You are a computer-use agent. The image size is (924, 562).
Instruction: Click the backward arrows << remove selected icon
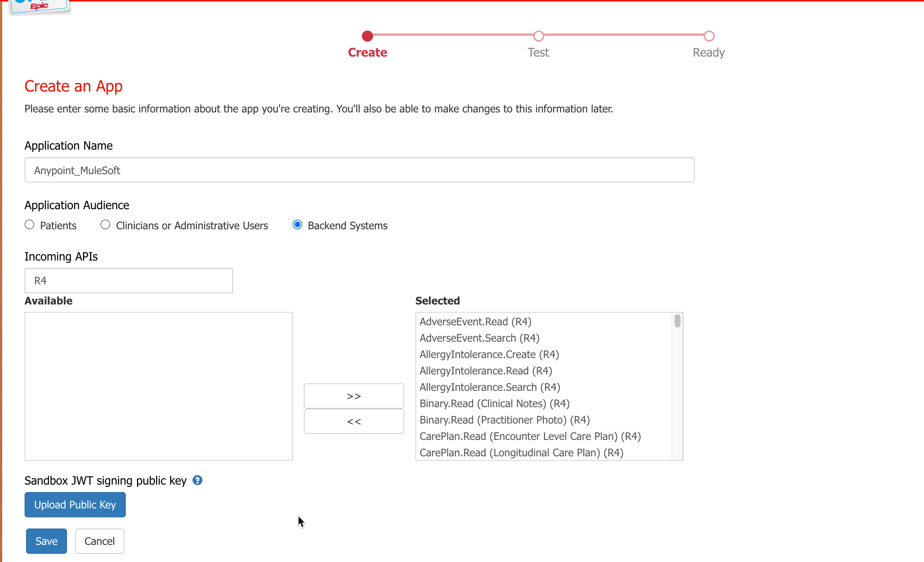tap(353, 421)
